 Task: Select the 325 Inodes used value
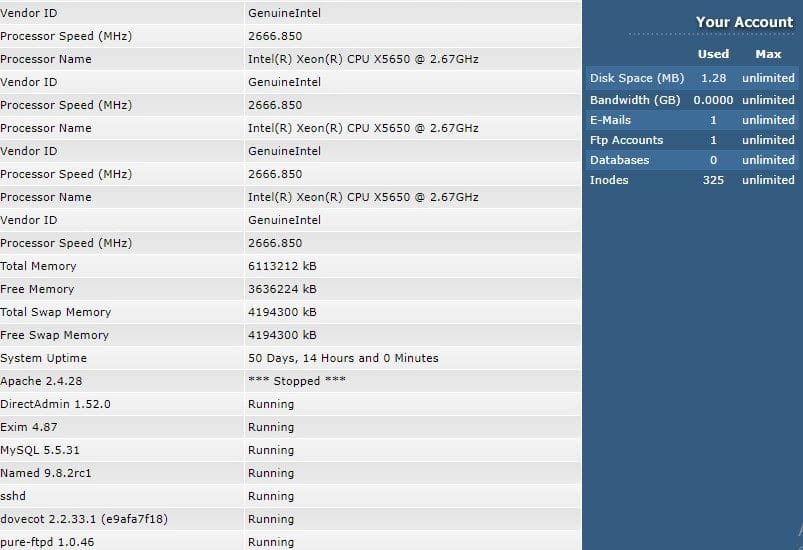(x=713, y=180)
